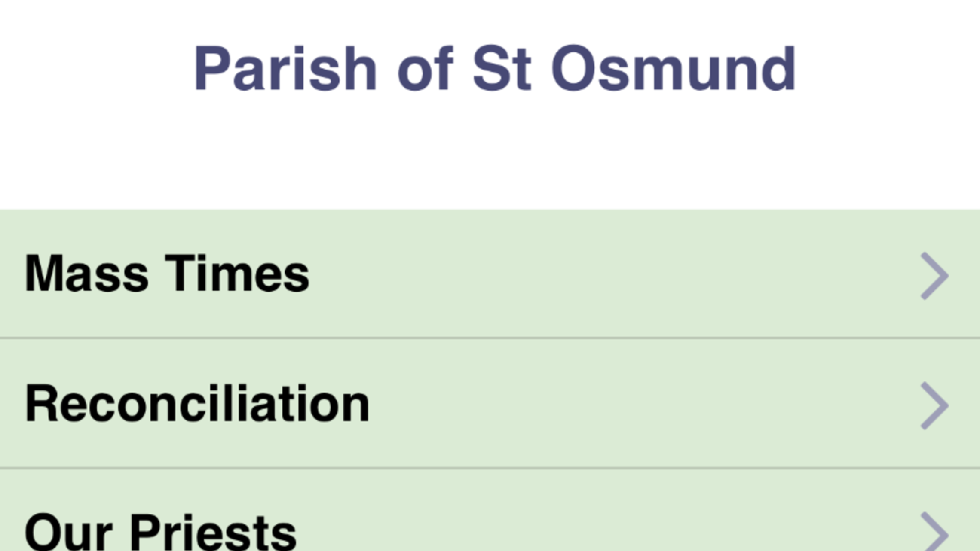This screenshot has width=980, height=551.
Task: Click the word 'Priests' in bottom row
Action: [213, 532]
